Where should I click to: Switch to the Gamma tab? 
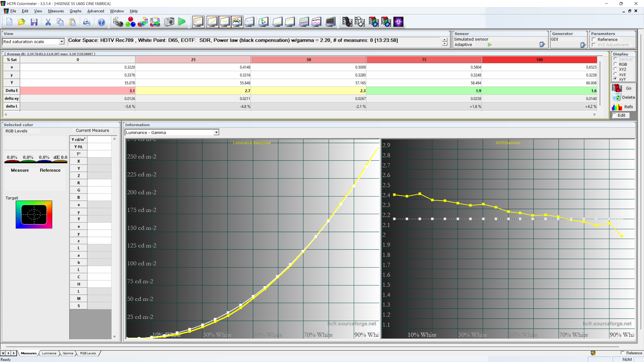pyautogui.click(x=68, y=353)
